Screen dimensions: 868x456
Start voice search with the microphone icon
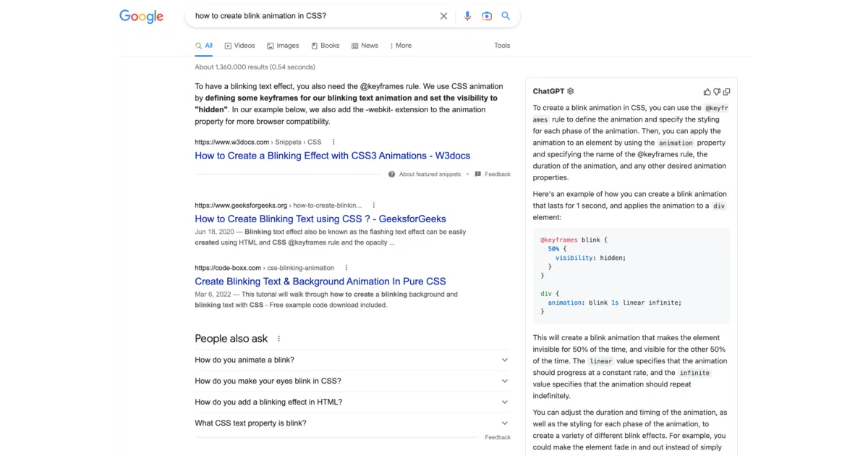pos(467,16)
